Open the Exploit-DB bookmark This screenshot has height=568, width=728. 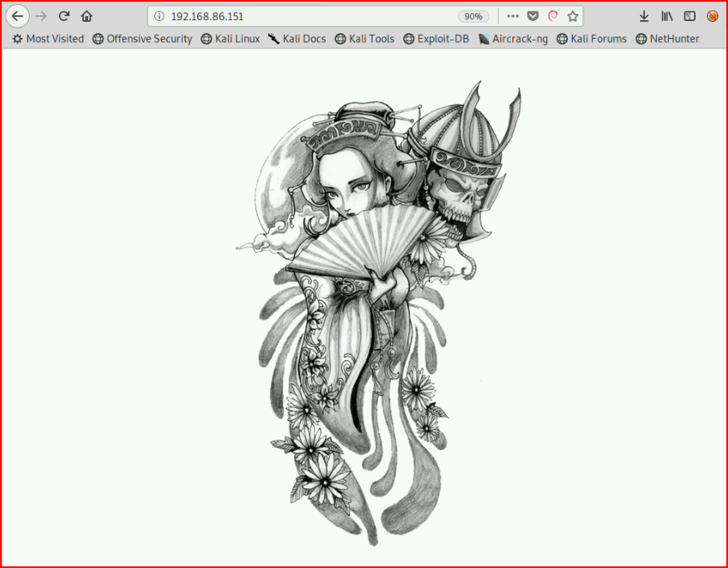click(436, 39)
